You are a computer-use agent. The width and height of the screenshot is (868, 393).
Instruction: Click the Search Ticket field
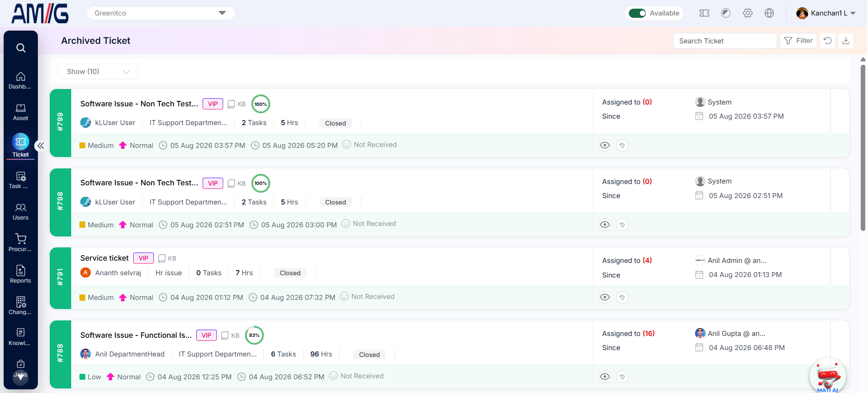(x=725, y=41)
